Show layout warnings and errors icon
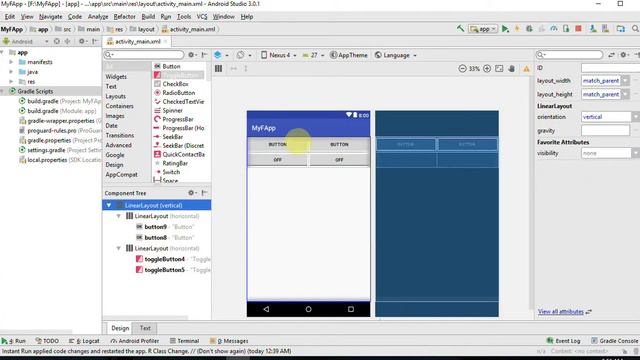 (527, 69)
